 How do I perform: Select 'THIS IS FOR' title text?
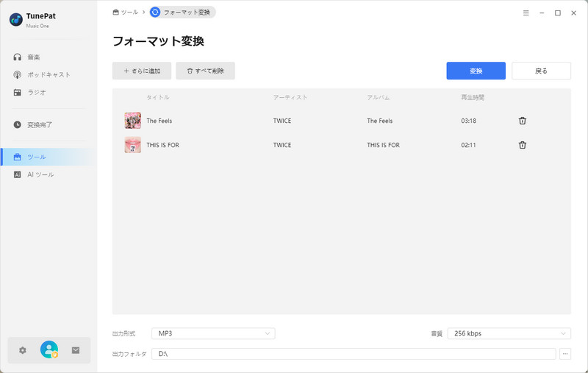(162, 145)
